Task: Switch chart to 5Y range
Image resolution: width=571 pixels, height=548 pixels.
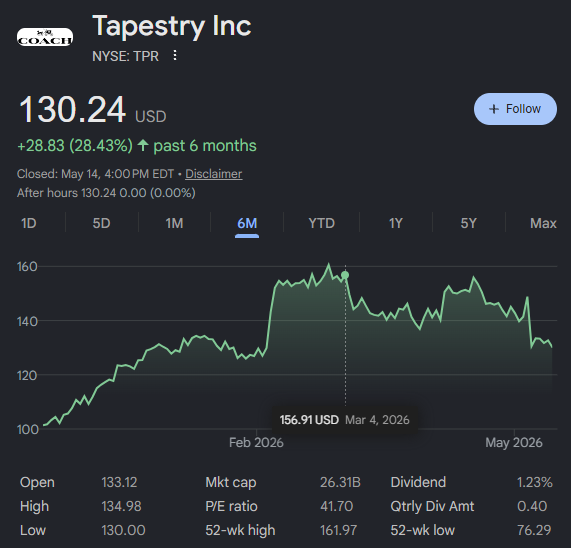Action: [x=468, y=223]
